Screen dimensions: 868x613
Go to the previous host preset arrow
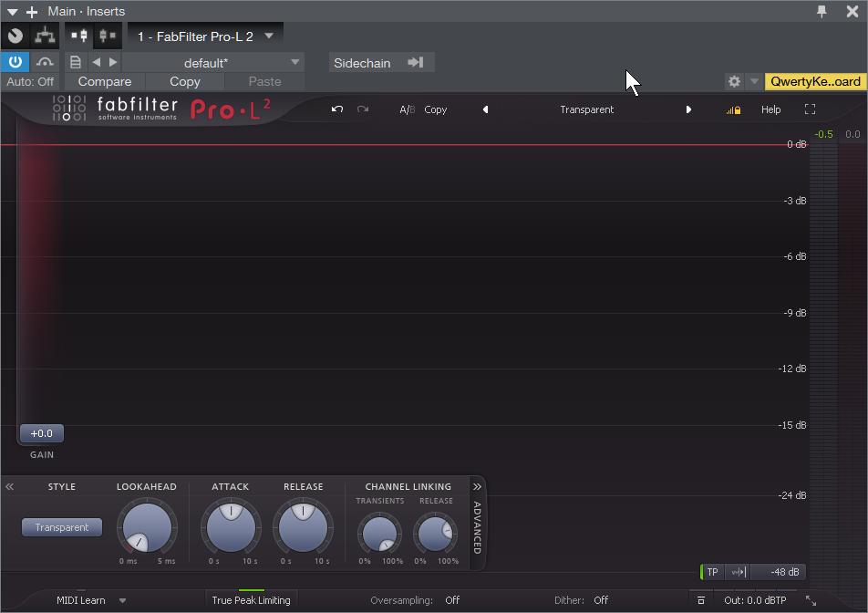pyautogui.click(x=97, y=62)
